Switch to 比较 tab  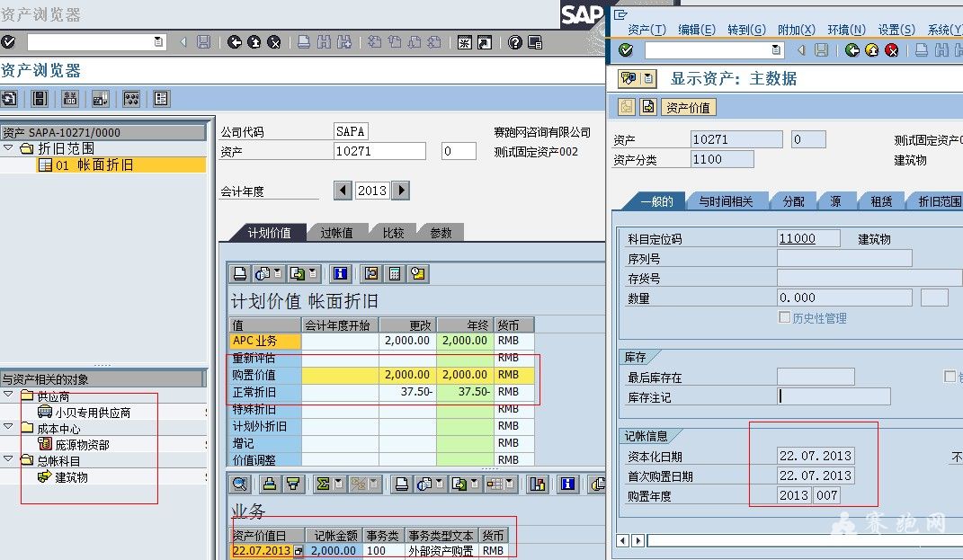pos(393,233)
